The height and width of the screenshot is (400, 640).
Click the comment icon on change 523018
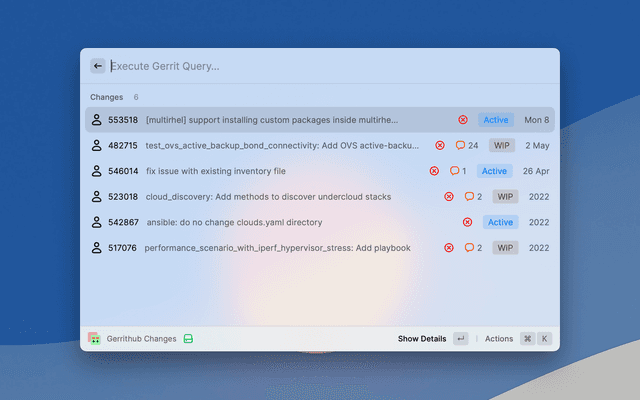pos(469,197)
